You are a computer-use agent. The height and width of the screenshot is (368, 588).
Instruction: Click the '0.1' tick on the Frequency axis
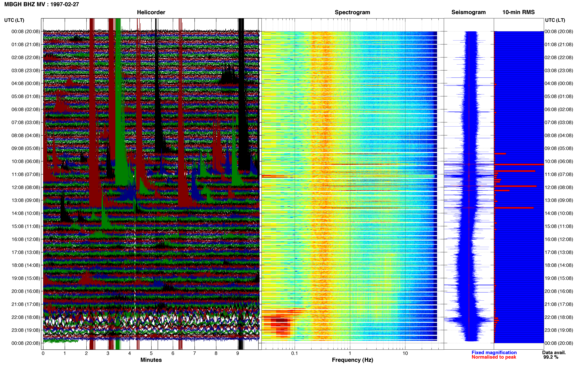(295, 353)
